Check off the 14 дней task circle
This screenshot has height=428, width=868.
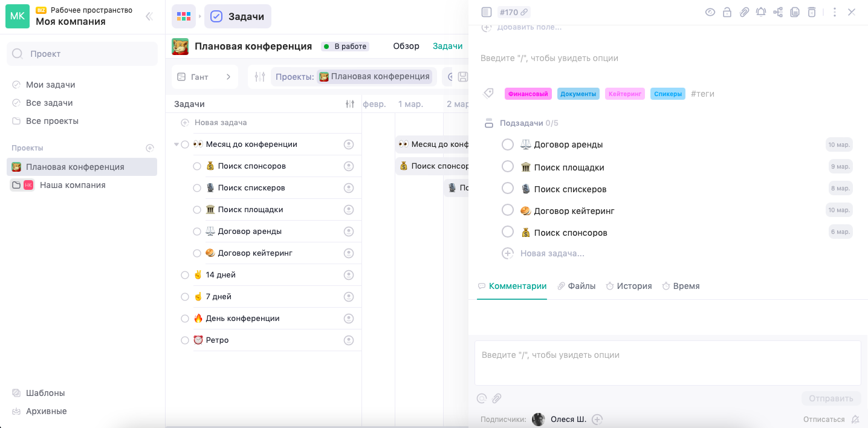(x=185, y=275)
